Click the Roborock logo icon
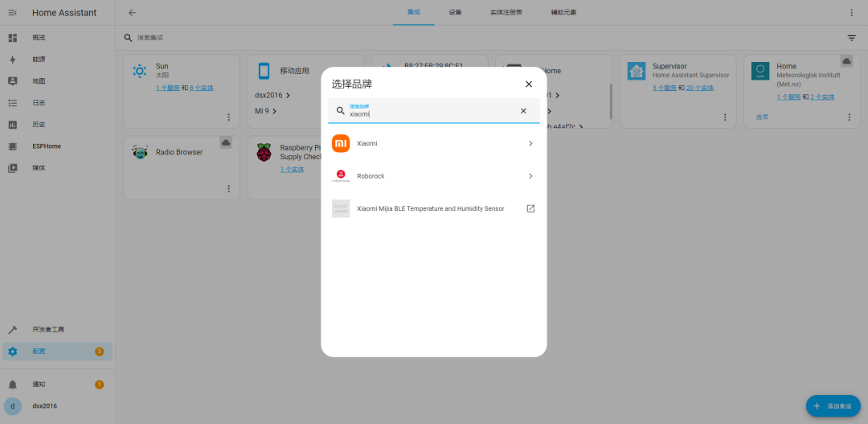Image resolution: width=868 pixels, height=424 pixels. point(341,175)
